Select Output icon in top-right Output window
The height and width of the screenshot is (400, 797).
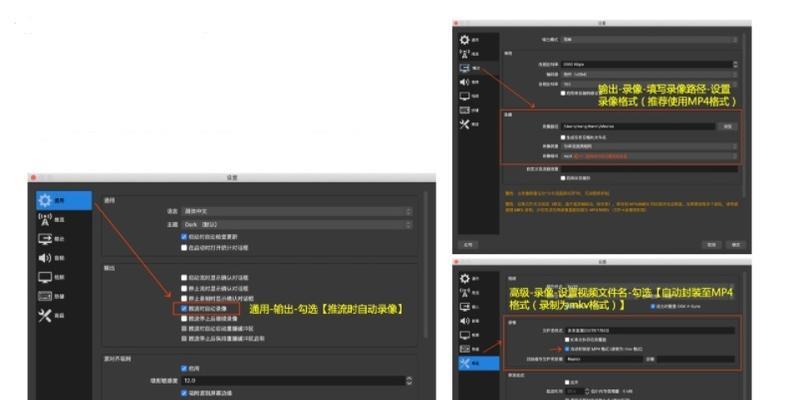click(465, 68)
